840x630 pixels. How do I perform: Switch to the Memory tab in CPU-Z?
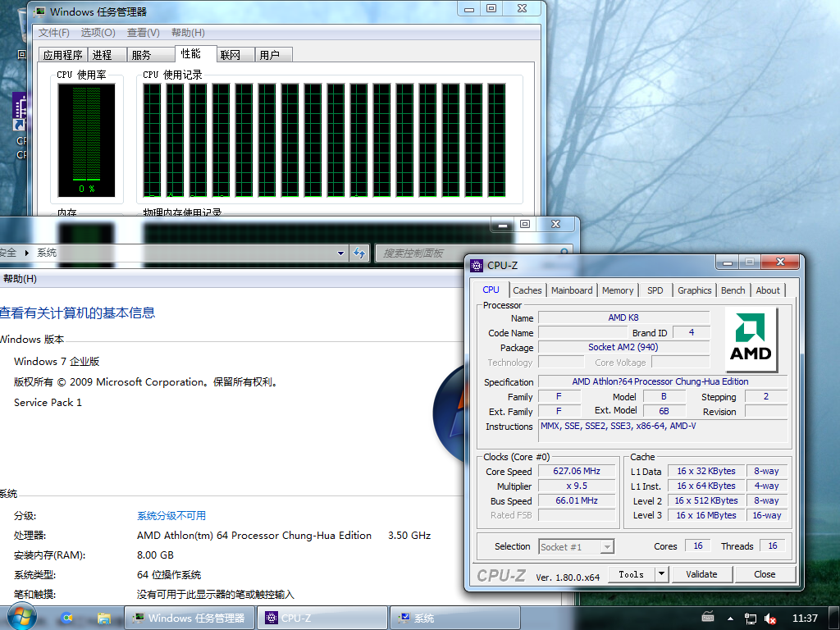click(617, 290)
